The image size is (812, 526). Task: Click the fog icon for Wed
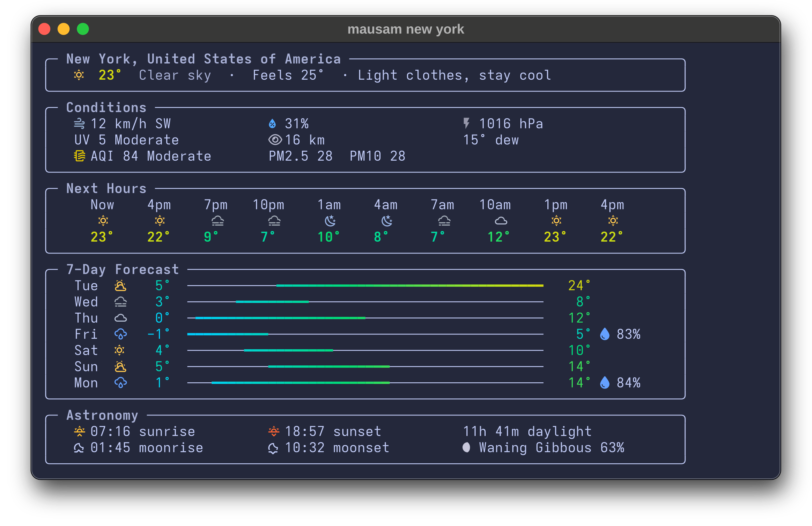point(120,302)
